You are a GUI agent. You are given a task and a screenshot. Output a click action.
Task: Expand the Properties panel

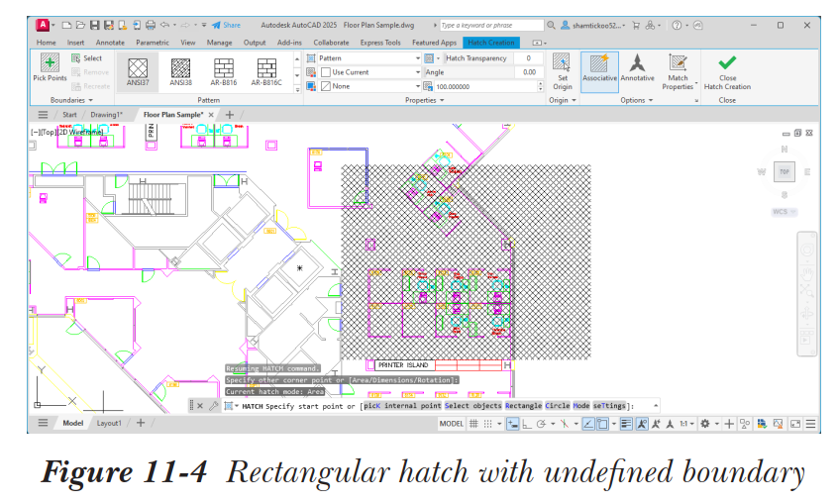point(425,100)
